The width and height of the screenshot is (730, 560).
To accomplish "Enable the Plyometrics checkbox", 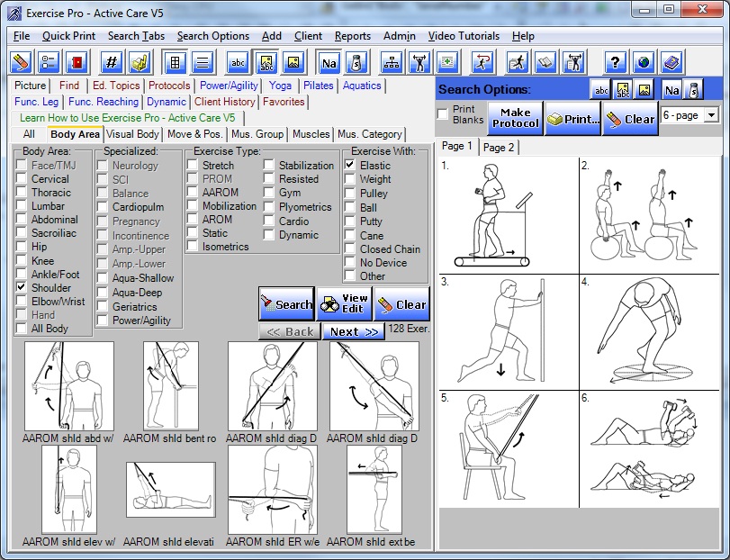I will coord(268,207).
